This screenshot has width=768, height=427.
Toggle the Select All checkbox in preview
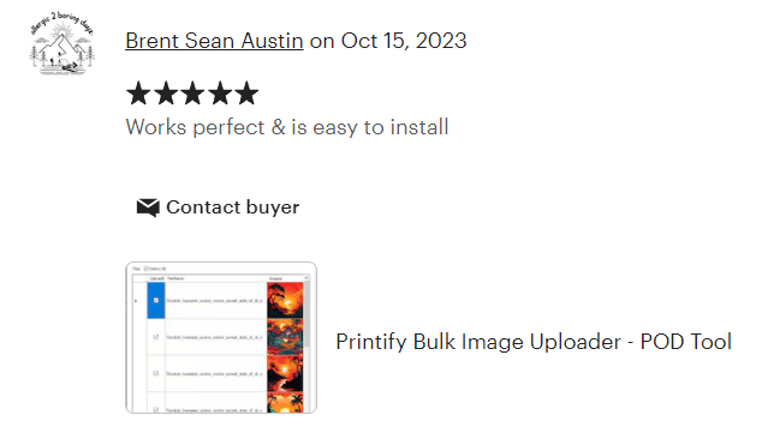(x=148, y=269)
